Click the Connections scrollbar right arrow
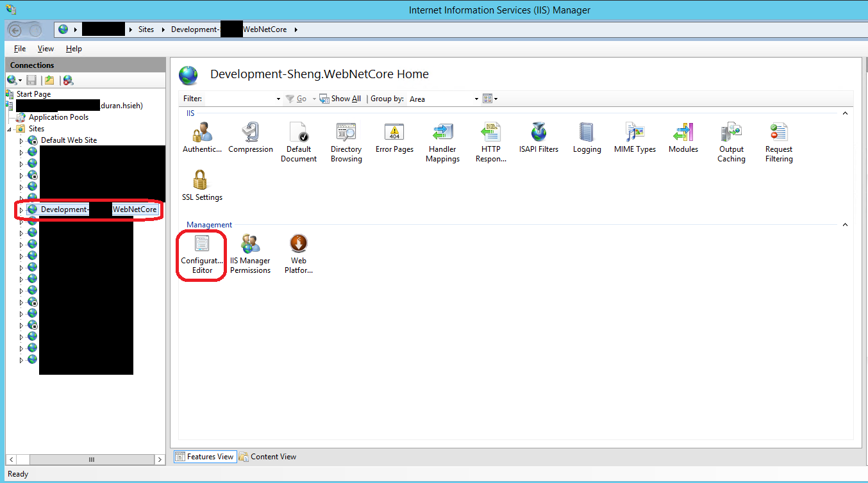 160,459
